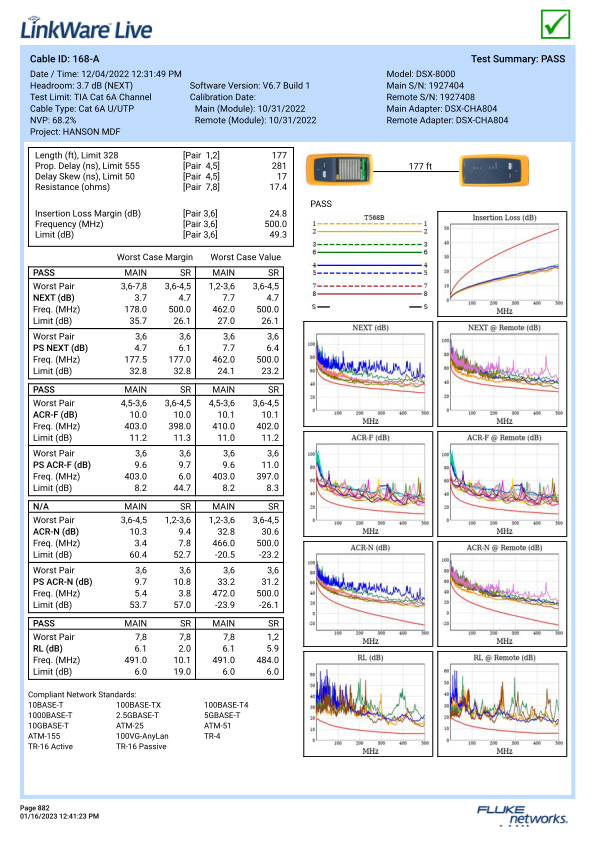Click the remote DSX tester unit image

(x=494, y=170)
